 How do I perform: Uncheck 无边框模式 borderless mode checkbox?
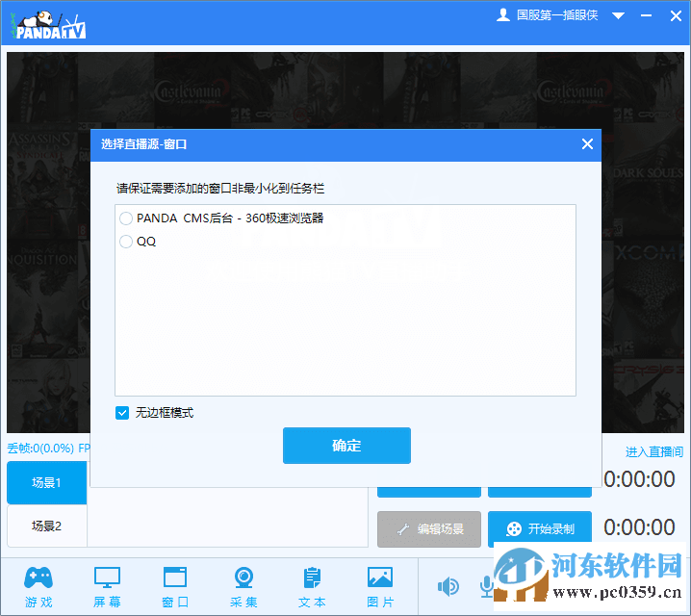[x=122, y=413]
